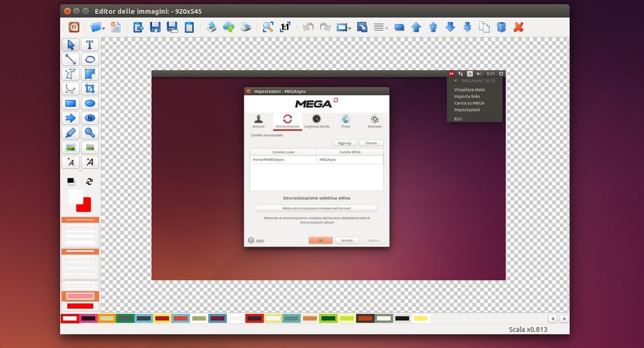Swap foreground and background colors
Screen dimensions: 644x348
[x=90, y=181]
